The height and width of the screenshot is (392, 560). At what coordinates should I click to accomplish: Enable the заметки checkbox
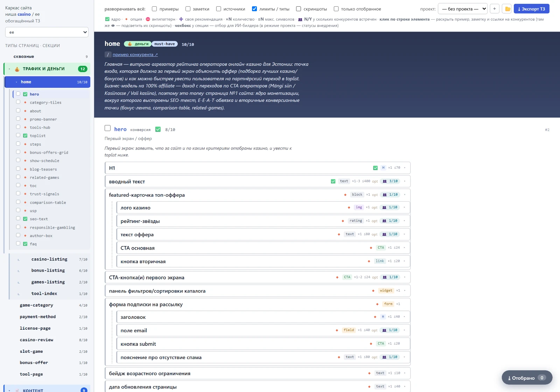click(188, 9)
